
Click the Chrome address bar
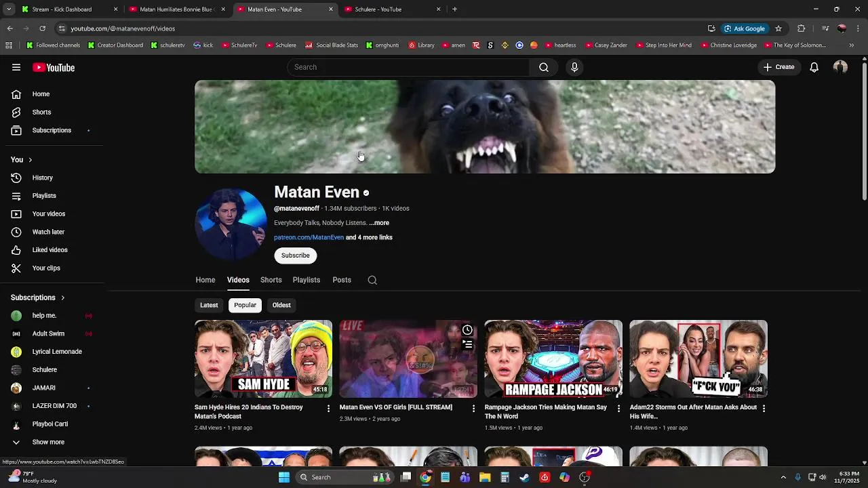(x=380, y=28)
